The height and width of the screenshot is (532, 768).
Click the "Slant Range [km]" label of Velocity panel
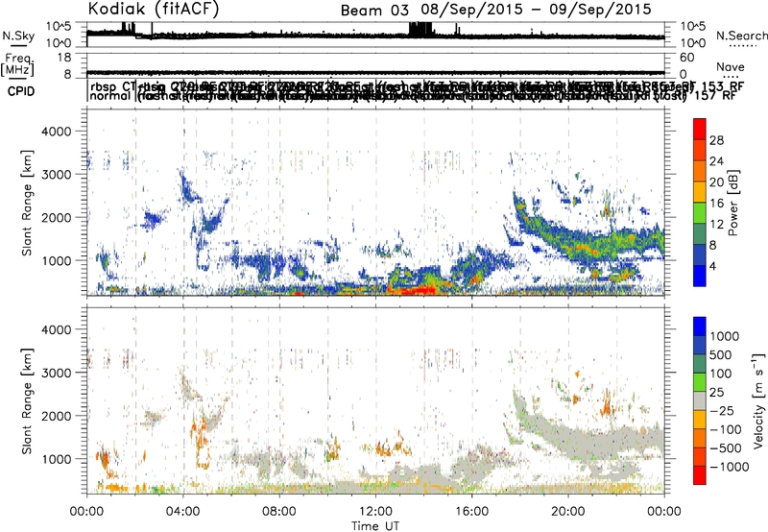tap(27, 400)
